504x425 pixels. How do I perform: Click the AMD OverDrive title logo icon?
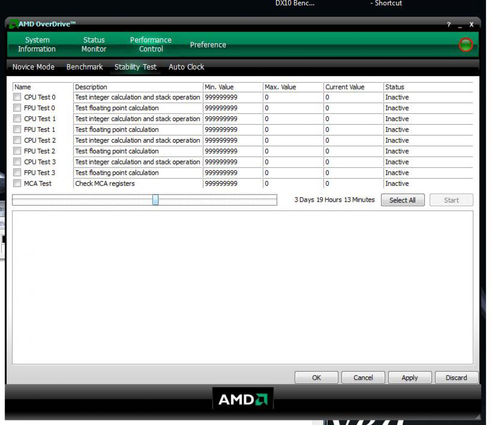13,24
